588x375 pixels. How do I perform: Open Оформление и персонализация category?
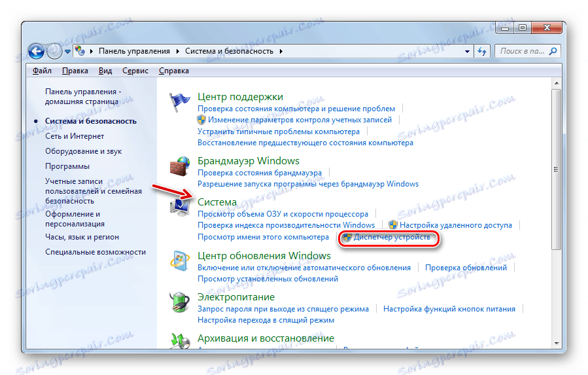pyautogui.click(x=75, y=219)
